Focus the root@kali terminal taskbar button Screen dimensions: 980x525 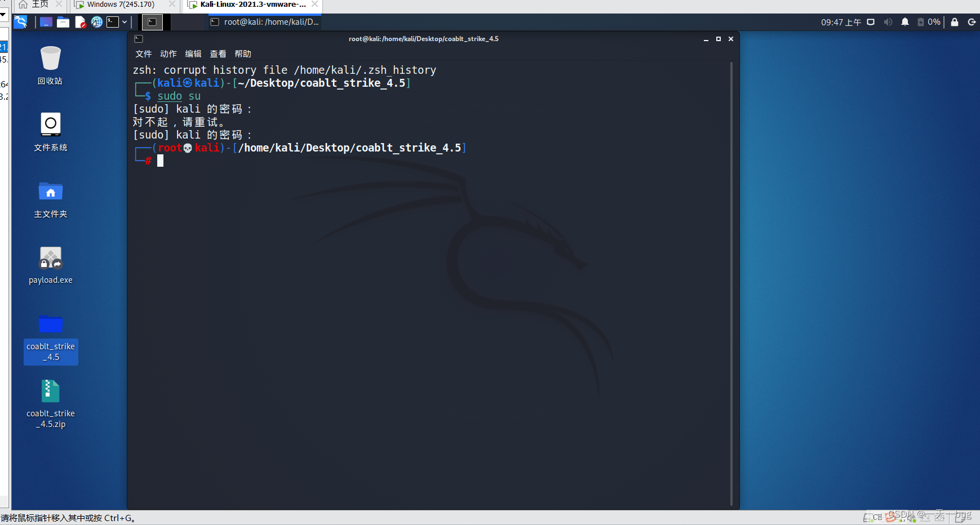(x=264, y=22)
